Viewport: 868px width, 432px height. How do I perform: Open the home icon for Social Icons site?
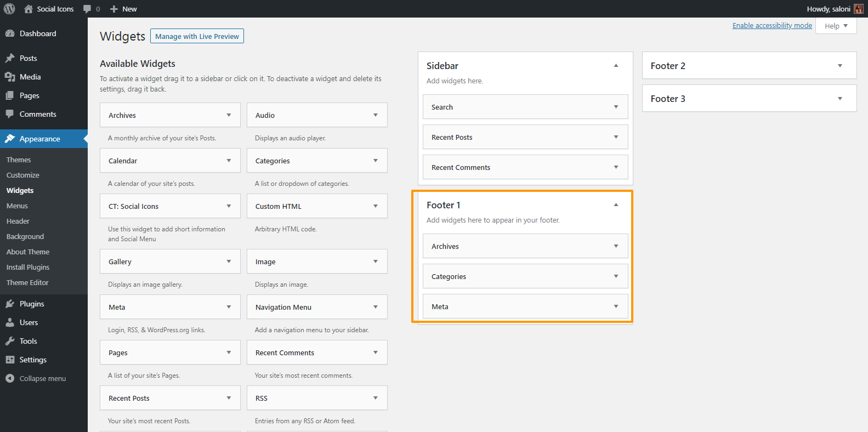click(x=29, y=9)
